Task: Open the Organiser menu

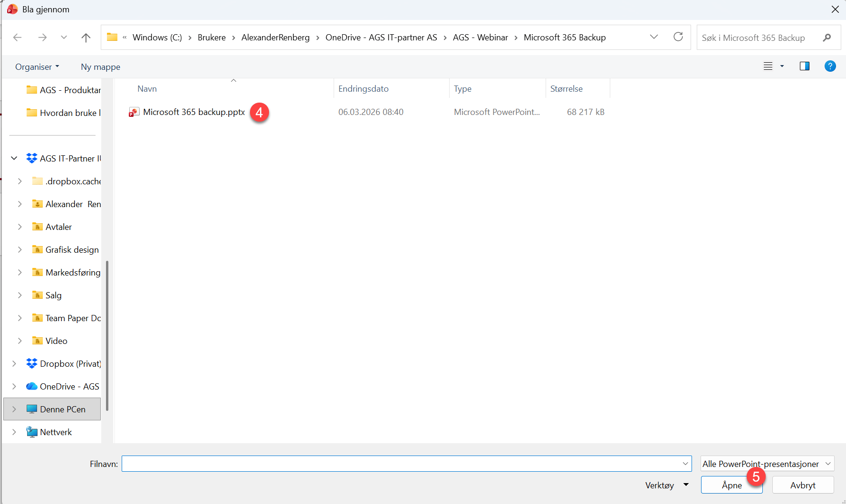Action: tap(37, 67)
